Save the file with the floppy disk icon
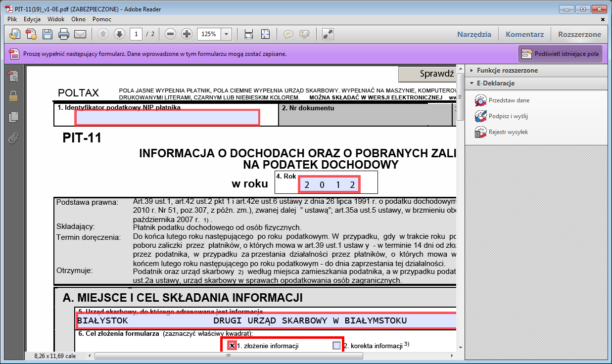The width and height of the screenshot is (612, 364). point(47,34)
